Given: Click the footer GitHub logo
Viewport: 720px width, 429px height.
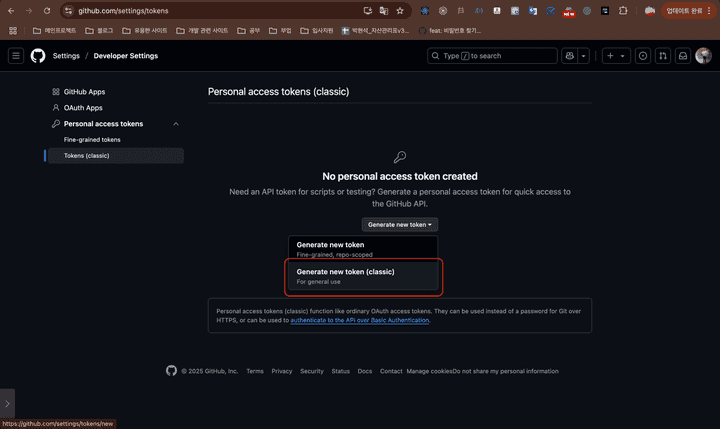Looking at the screenshot, I should [x=171, y=371].
